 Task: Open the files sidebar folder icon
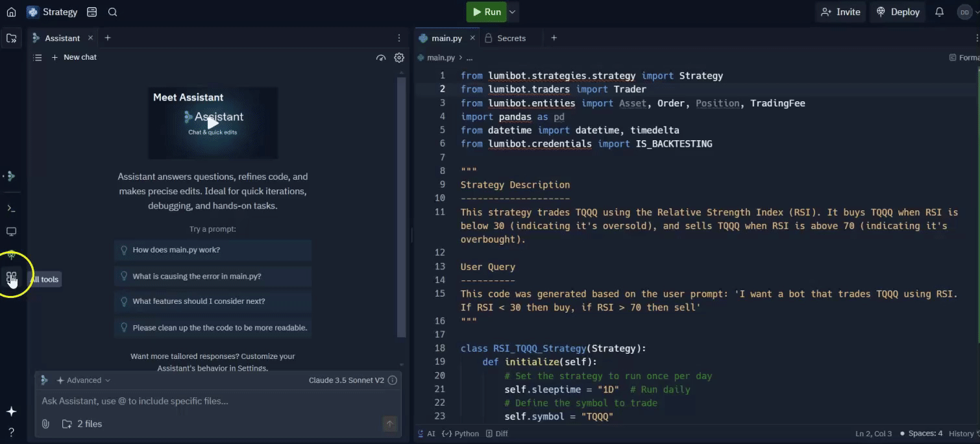point(11,38)
